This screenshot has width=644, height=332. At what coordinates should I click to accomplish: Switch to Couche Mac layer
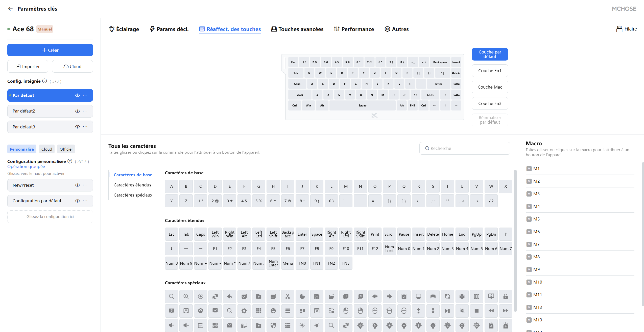490,87
